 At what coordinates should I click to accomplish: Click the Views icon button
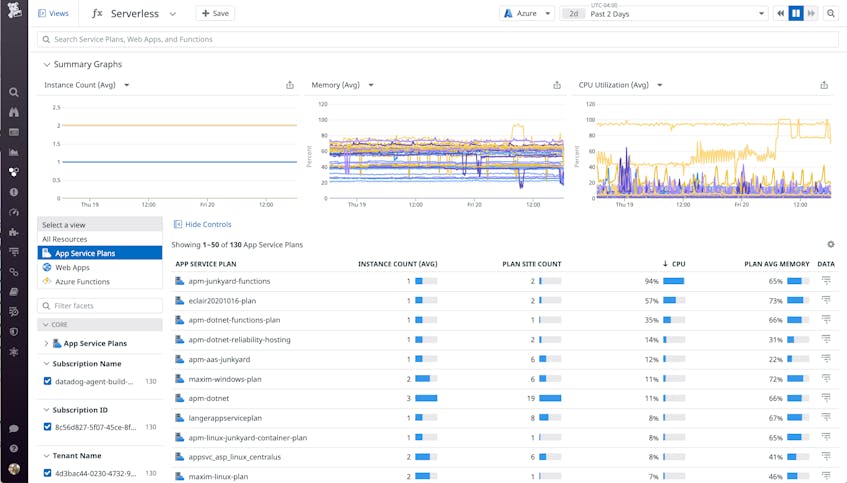point(53,14)
